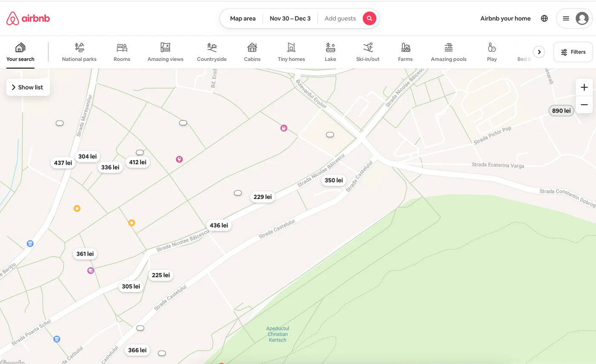Choose the Play category icon
The image size is (596, 364).
coord(492,47)
